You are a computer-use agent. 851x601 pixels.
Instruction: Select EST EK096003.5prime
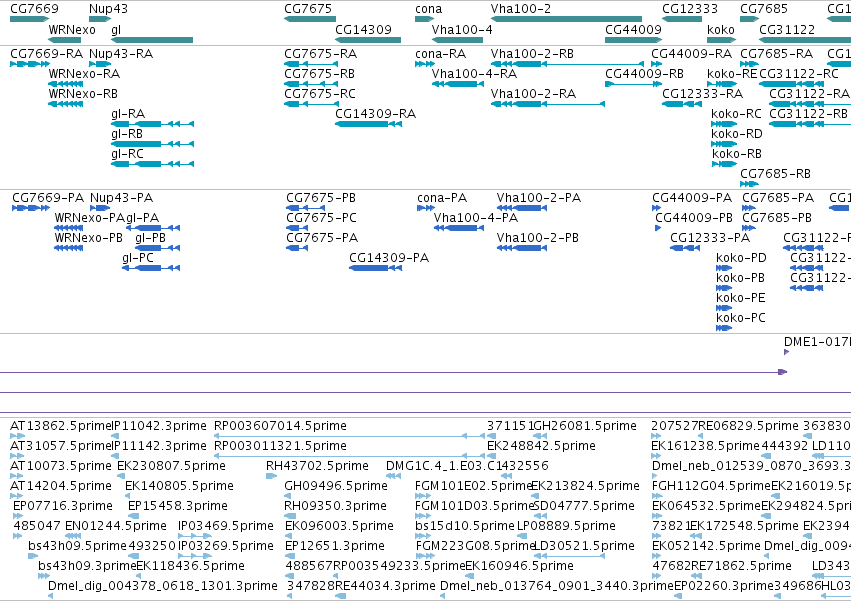[x=290, y=536]
